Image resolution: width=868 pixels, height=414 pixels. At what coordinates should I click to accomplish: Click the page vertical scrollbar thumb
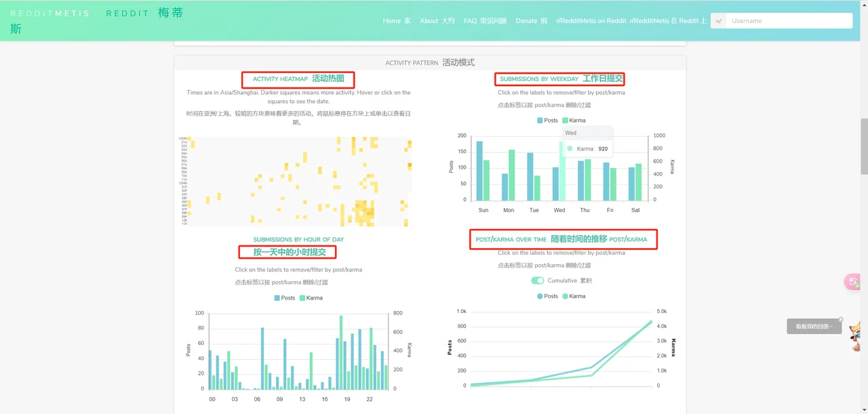click(864, 146)
